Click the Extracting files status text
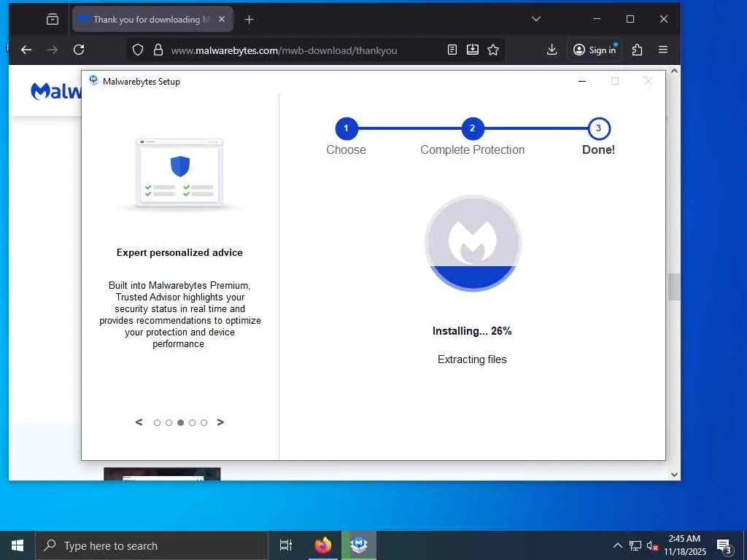Image resolution: width=747 pixels, height=560 pixels. (472, 359)
